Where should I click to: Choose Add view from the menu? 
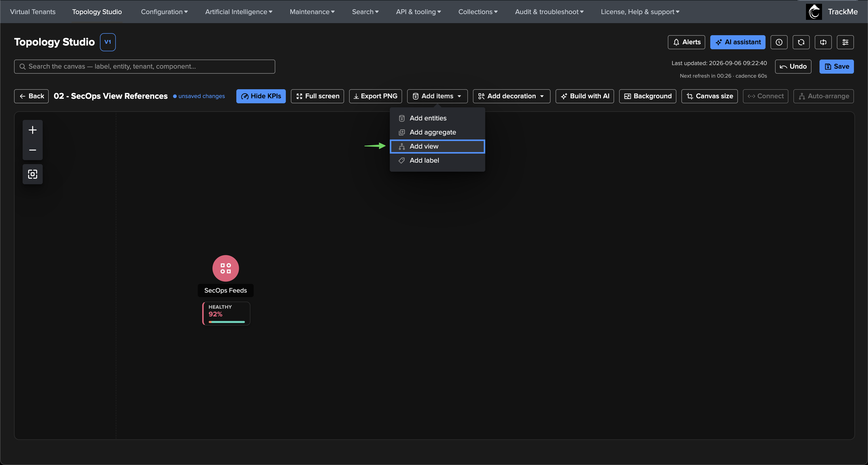pyautogui.click(x=437, y=146)
